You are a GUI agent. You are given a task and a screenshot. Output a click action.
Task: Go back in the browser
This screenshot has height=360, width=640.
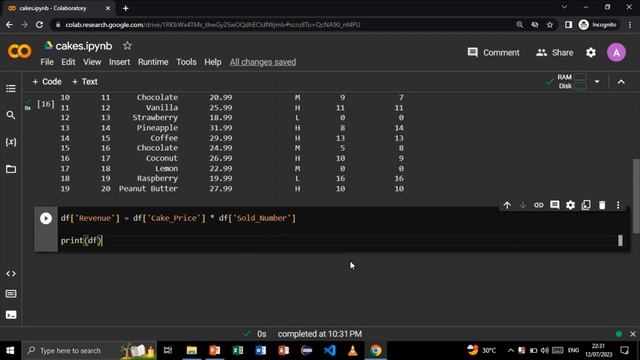pos(9,25)
